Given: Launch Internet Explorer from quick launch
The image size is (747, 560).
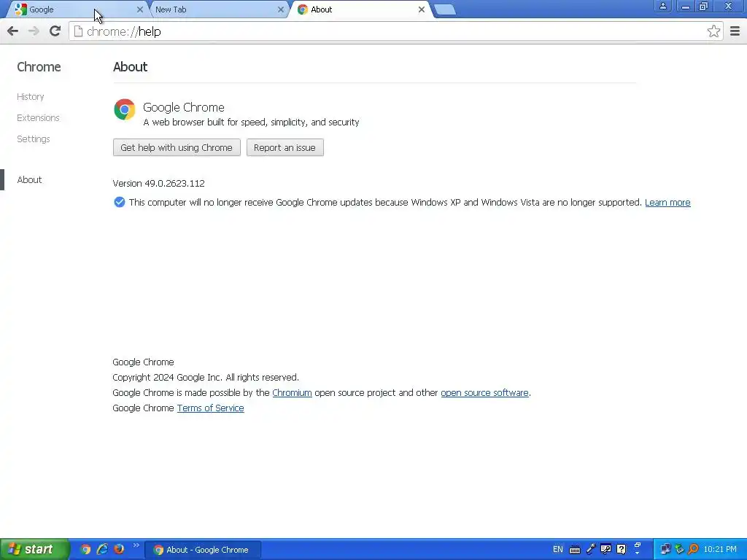Looking at the screenshot, I should click(x=102, y=550).
